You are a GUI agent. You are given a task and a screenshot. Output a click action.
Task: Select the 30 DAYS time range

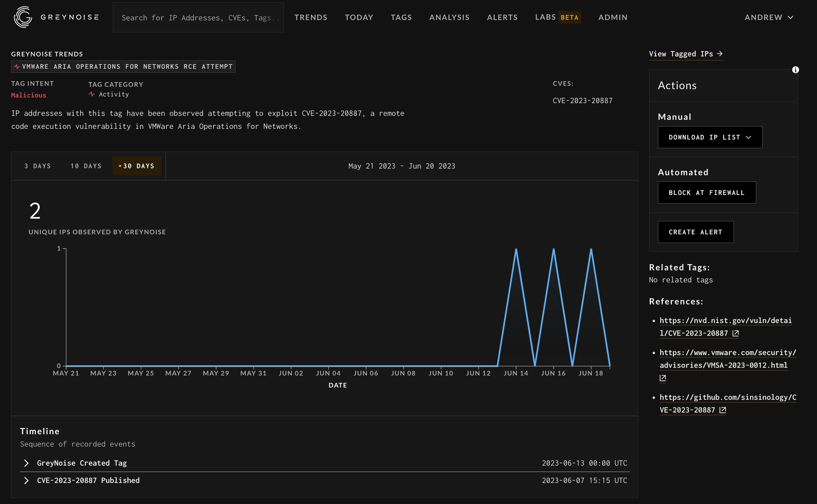click(137, 166)
